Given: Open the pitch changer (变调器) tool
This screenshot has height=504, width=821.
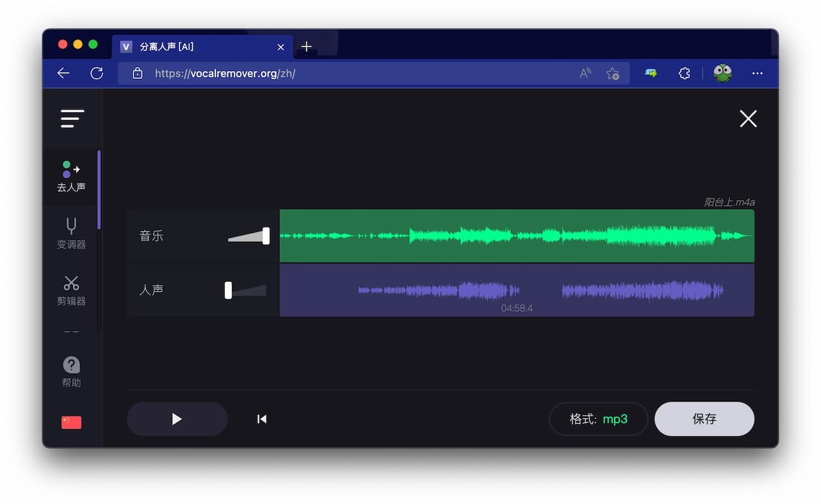Looking at the screenshot, I should point(71,233).
